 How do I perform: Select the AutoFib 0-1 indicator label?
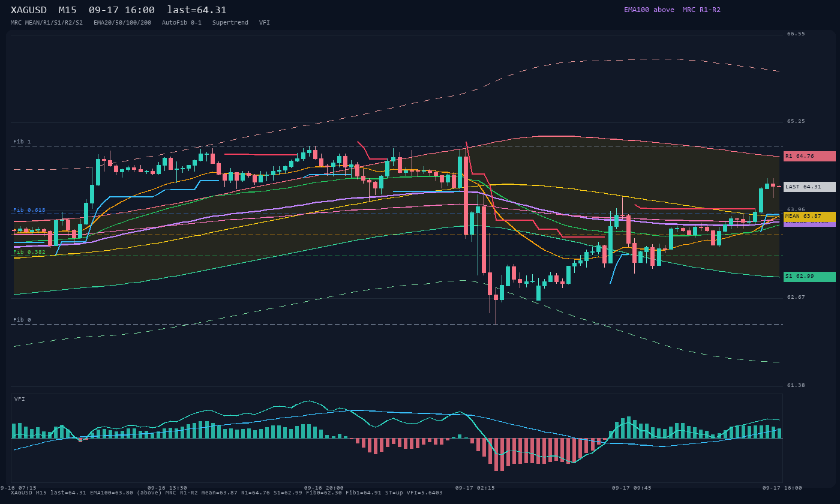(x=182, y=23)
